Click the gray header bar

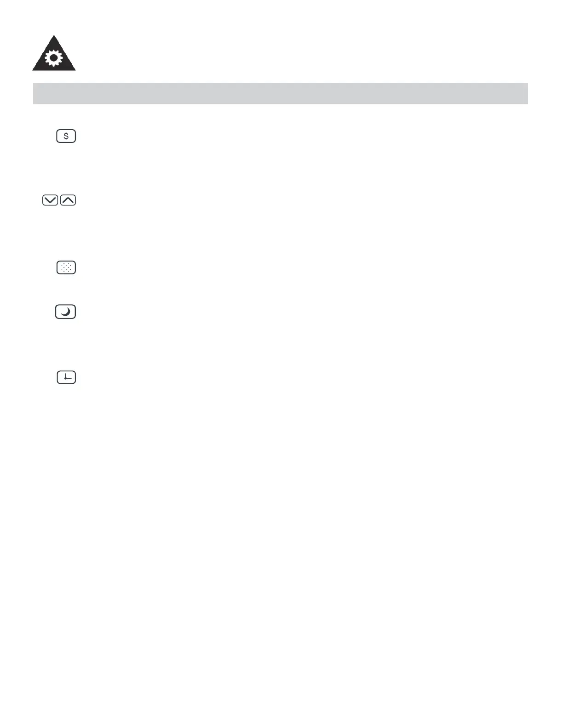tap(280, 93)
